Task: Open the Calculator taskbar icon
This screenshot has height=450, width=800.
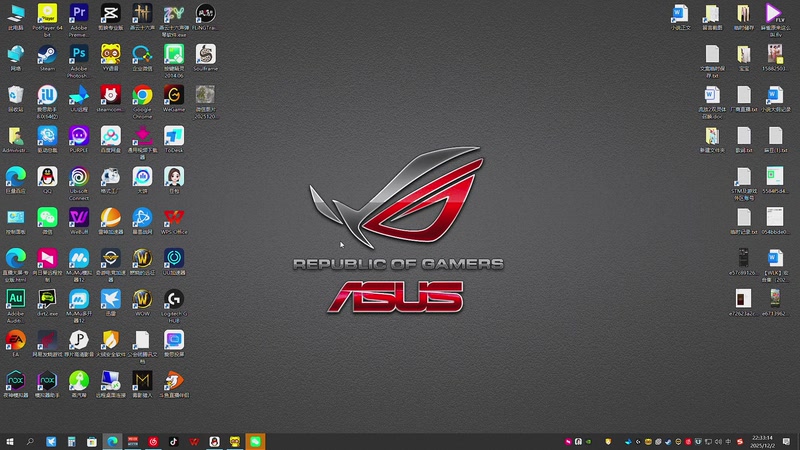Action: tap(71, 441)
